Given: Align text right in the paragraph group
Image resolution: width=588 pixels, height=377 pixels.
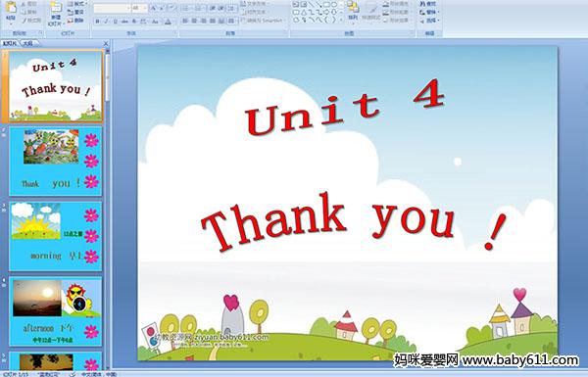Looking at the screenshot, I should point(203,21).
